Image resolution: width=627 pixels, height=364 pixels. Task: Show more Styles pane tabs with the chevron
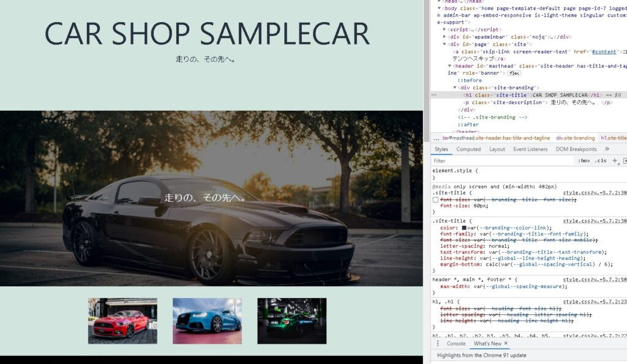tap(607, 149)
